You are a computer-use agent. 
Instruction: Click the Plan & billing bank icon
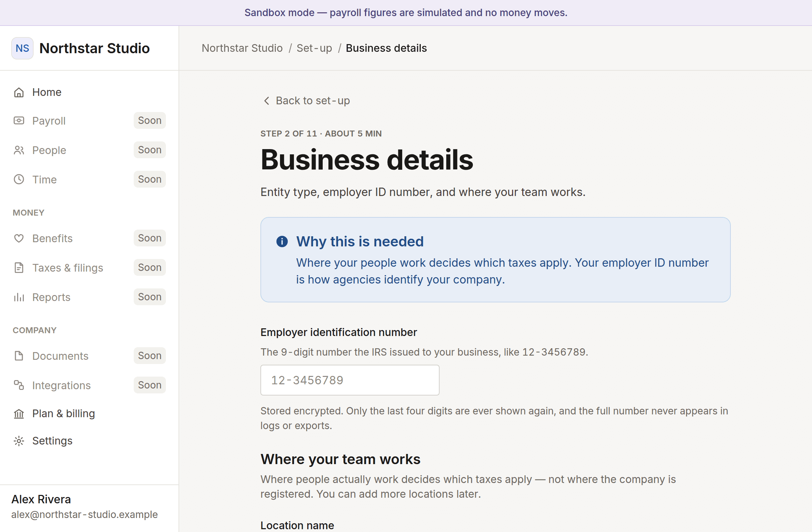(x=19, y=414)
